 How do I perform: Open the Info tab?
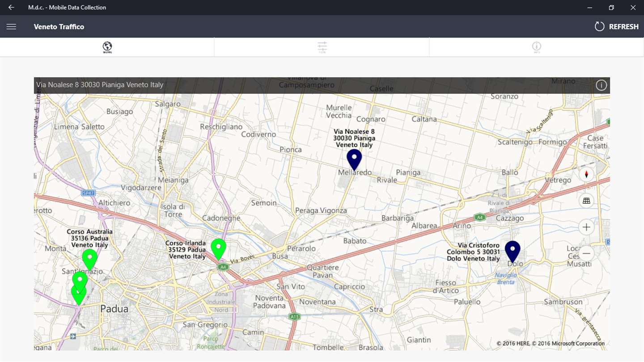pos(537,47)
